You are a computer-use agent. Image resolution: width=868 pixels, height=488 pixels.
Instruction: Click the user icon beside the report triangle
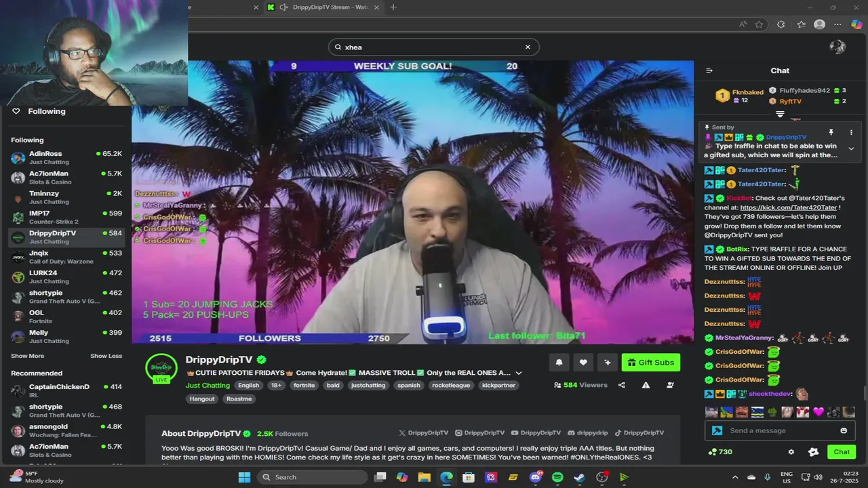click(670, 385)
